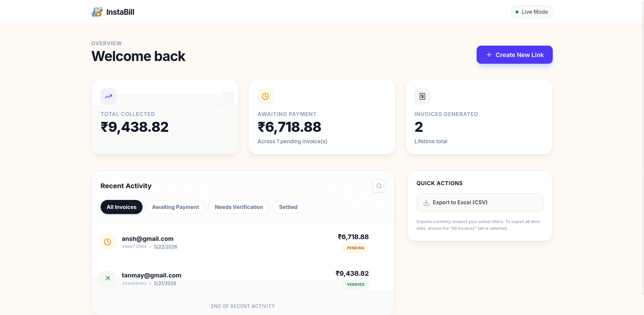644x315 pixels.
Task: Click the Create New Link button
Action: (x=515, y=55)
